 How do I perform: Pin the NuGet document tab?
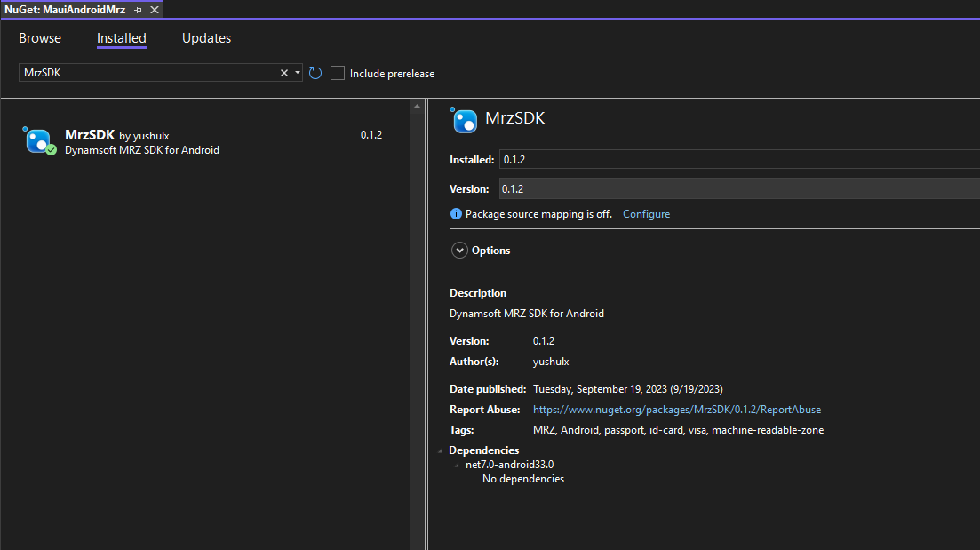pyautogui.click(x=138, y=9)
